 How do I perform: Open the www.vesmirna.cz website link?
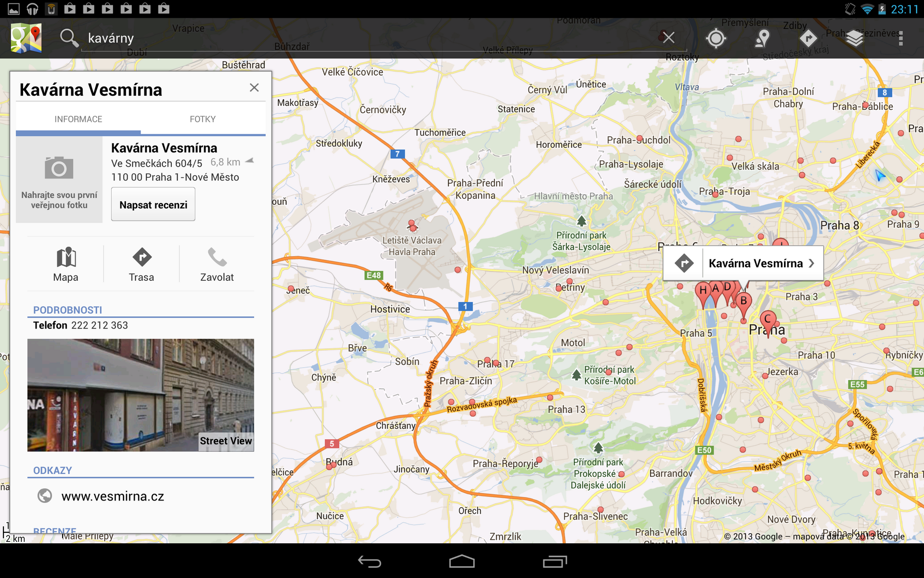113,496
